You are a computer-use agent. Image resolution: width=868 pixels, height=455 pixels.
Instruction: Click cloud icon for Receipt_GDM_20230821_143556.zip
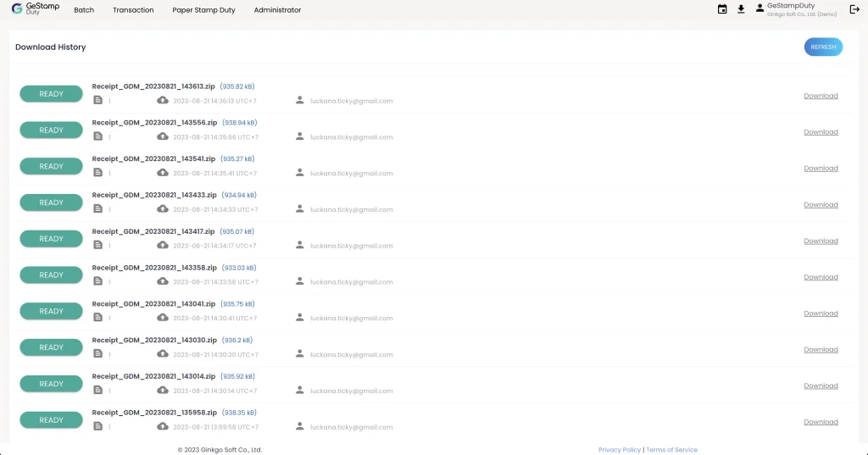pos(163,136)
